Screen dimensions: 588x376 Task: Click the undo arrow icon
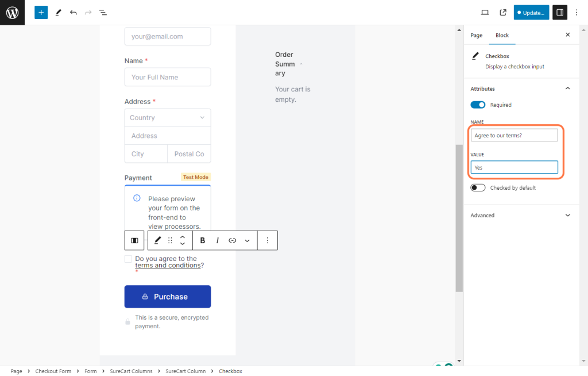click(73, 12)
